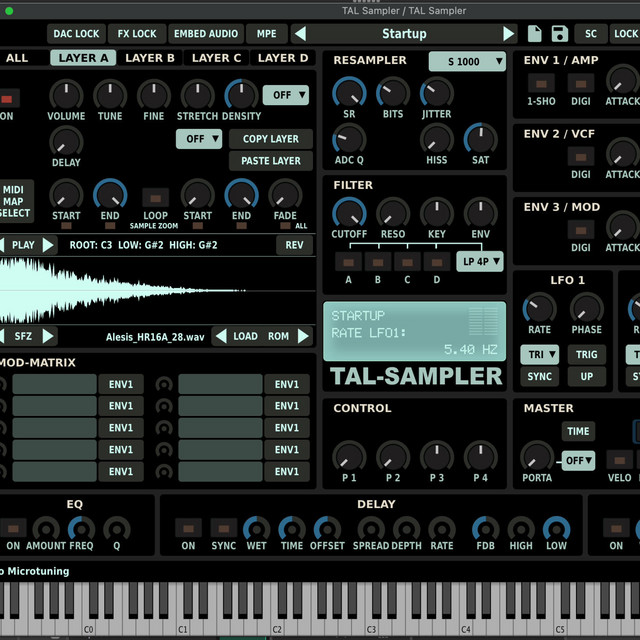Open the S 1000 resampler dropdown
Viewport: 640px width, 640px height.
point(467,62)
